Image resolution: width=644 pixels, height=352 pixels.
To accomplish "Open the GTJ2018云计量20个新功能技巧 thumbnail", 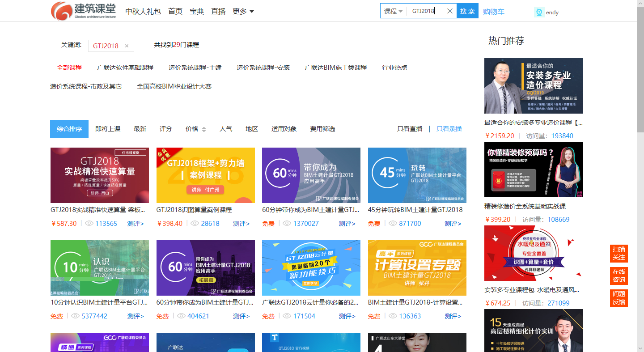I will tap(311, 268).
